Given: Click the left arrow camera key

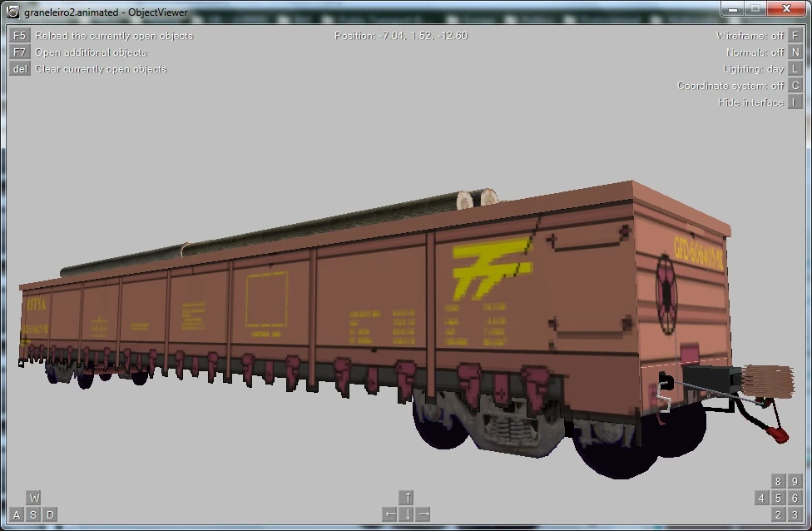Looking at the screenshot, I should pos(390,514).
